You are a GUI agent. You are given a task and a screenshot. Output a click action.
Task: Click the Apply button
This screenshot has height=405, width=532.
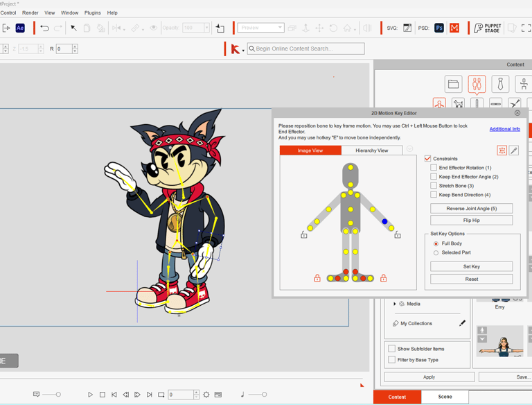(x=429, y=377)
